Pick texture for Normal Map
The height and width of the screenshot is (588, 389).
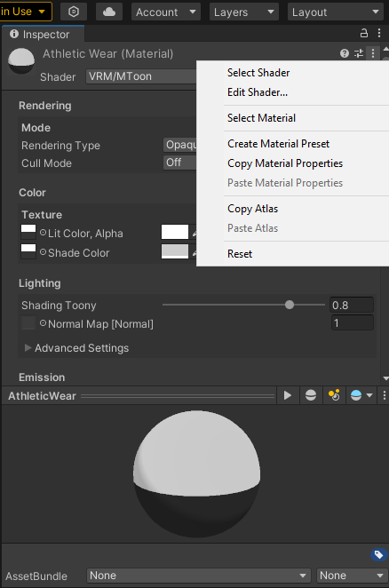44,323
